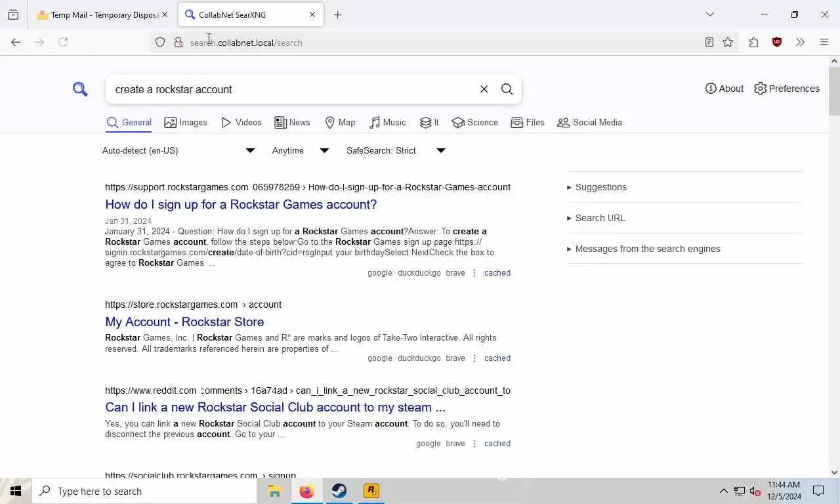Switch to the Videos tab
The image size is (840, 504).
tap(241, 123)
